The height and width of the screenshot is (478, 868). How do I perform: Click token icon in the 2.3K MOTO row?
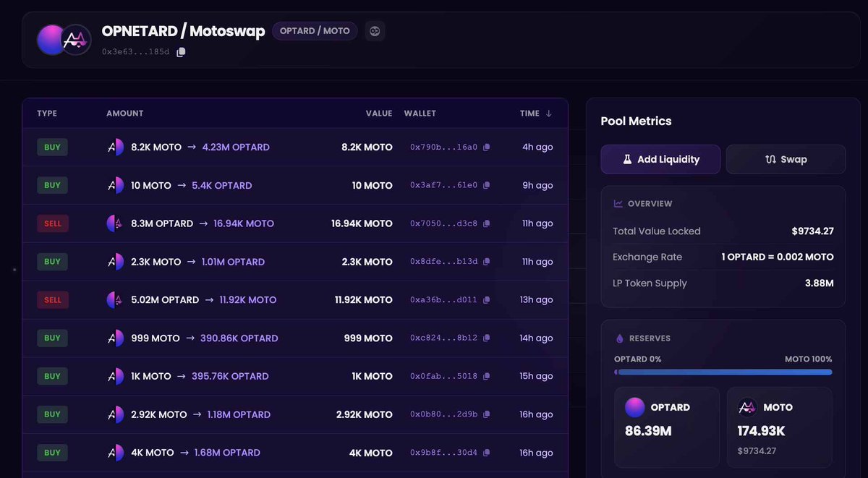[115, 262]
